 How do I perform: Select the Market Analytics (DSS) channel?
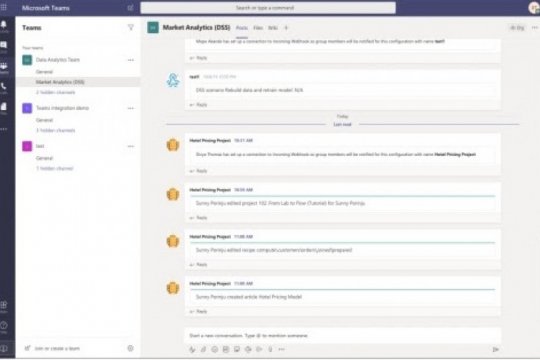[78, 82]
